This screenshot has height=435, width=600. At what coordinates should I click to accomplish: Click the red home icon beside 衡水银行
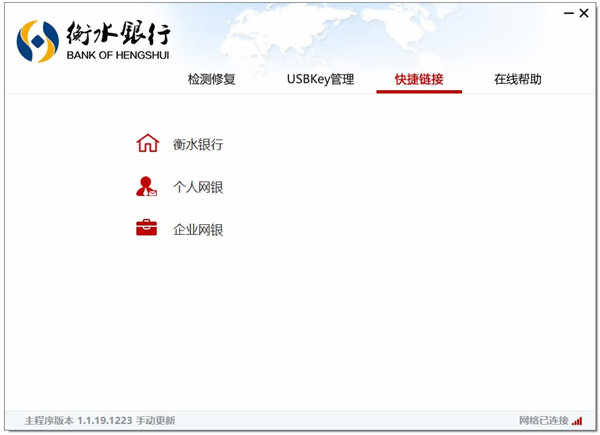[x=148, y=143]
